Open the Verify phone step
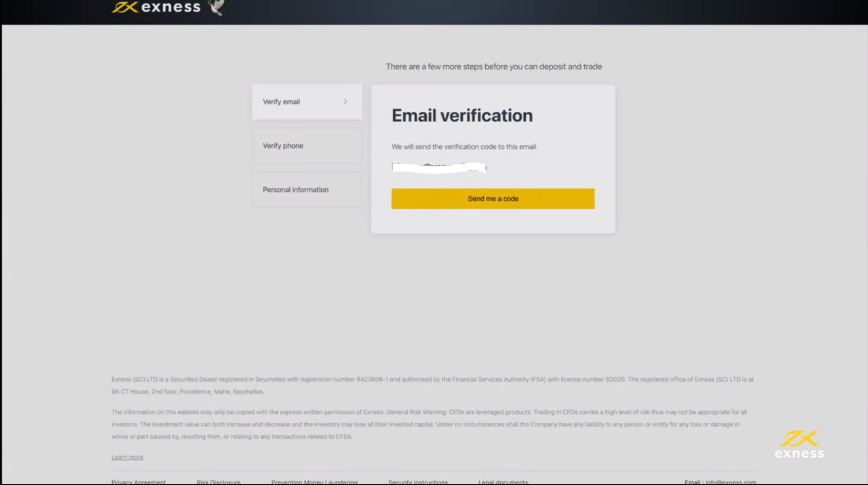868x485 pixels. 306,146
